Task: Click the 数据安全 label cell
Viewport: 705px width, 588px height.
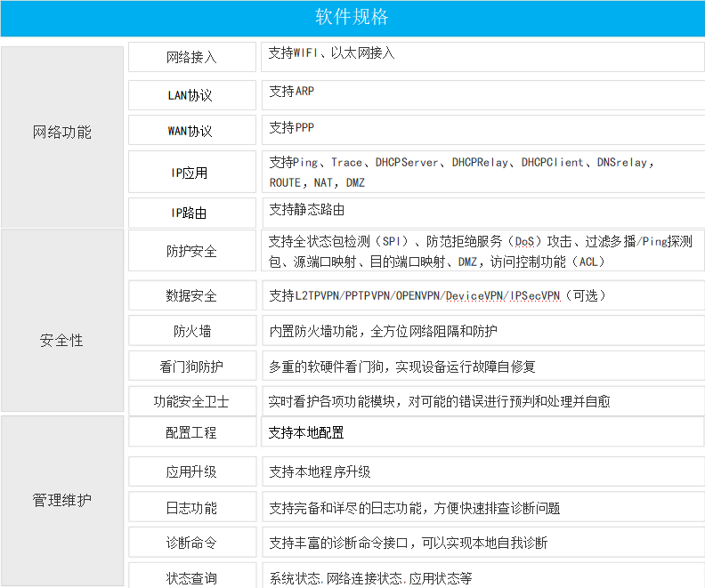Action: 191,295
